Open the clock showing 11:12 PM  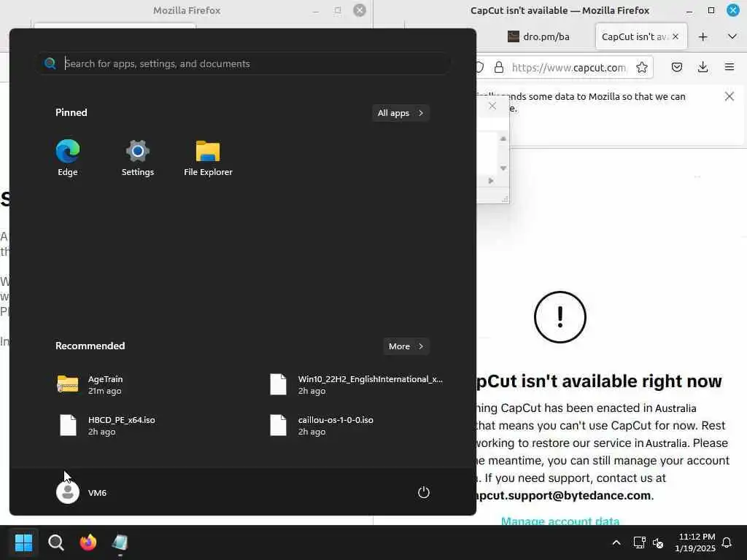coord(695,542)
